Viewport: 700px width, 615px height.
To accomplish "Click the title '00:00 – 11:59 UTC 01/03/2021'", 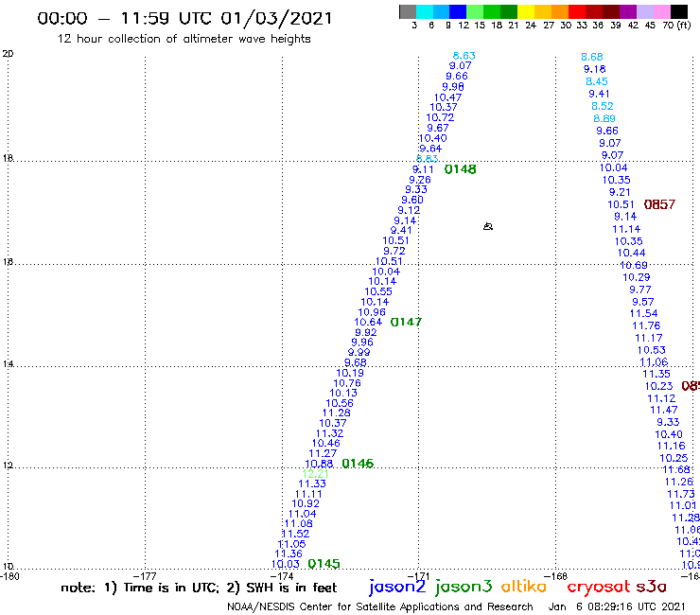I will (184, 19).
